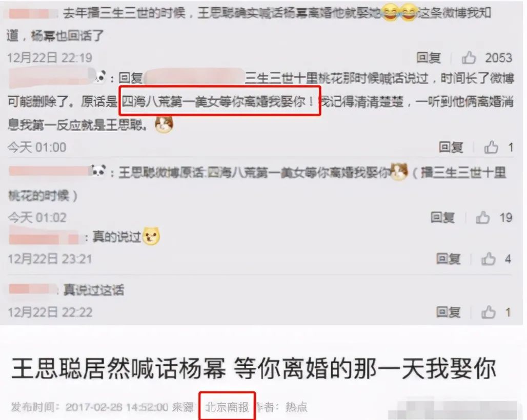Open the 北京商报 source link

click(x=227, y=407)
